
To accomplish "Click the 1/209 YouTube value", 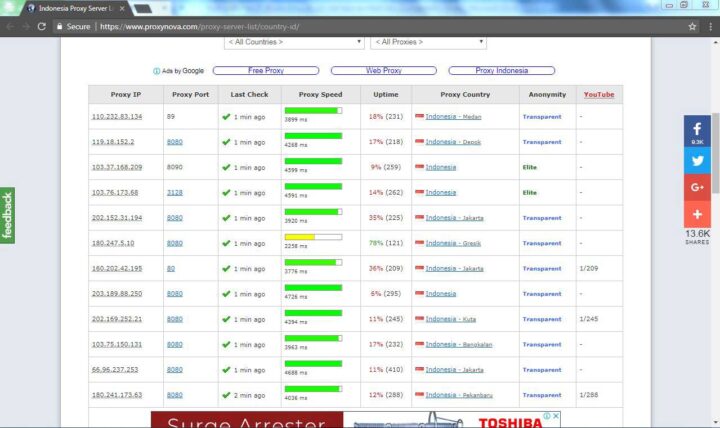I will click(589, 268).
